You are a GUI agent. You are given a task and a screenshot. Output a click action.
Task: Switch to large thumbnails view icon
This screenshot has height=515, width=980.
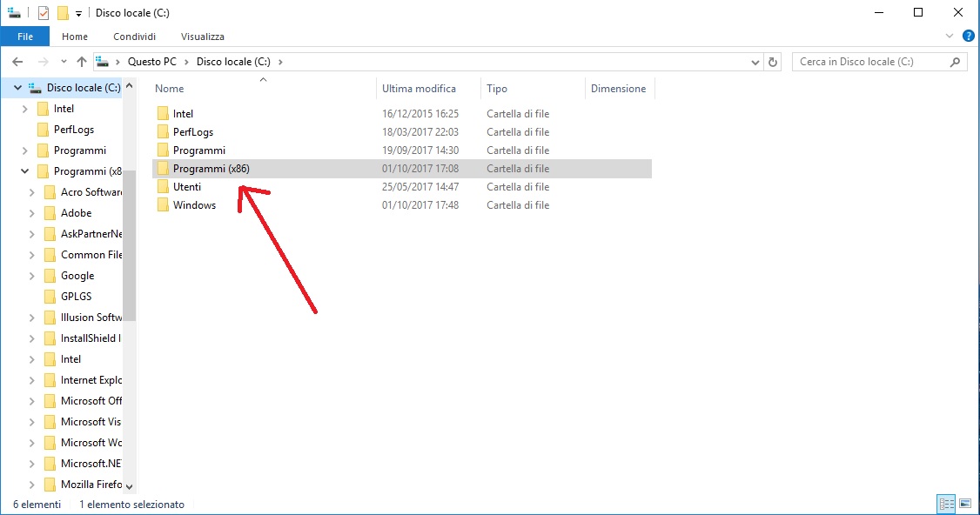[x=964, y=505]
